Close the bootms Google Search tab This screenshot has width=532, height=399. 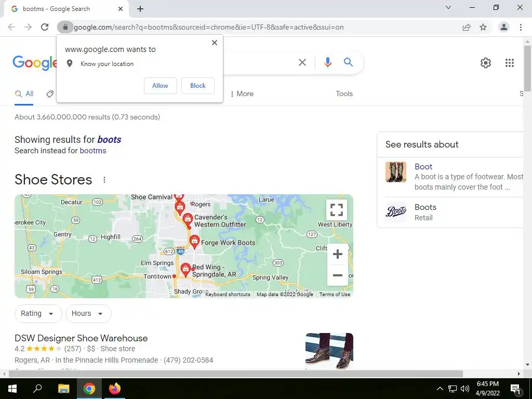pyautogui.click(x=121, y=9)
